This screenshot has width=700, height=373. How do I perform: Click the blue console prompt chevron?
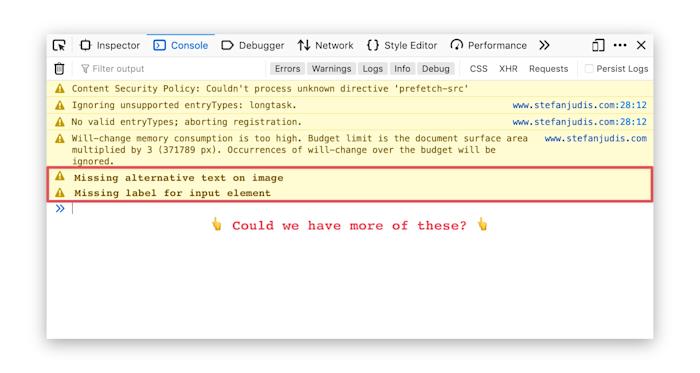(60, 208)
